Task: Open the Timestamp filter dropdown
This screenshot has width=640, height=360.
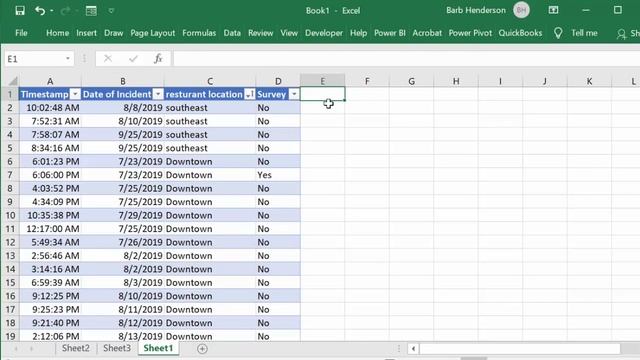Action: coord(75,94)
